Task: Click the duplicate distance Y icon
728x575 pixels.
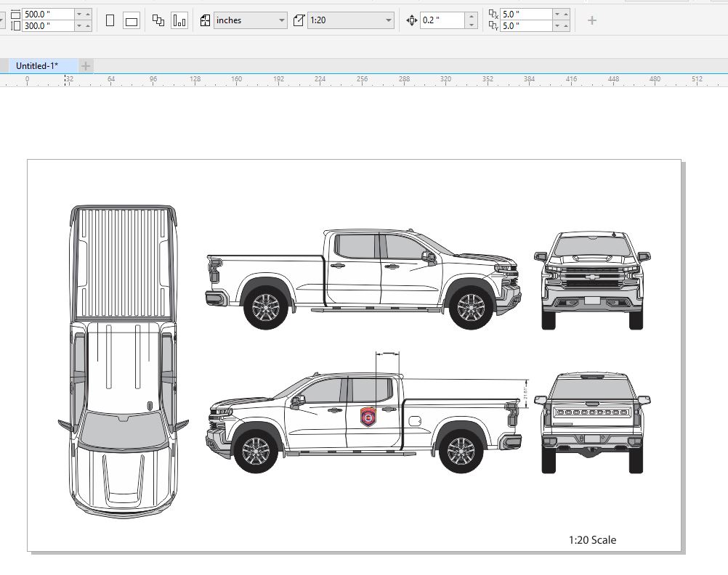Action: [493, 26]
